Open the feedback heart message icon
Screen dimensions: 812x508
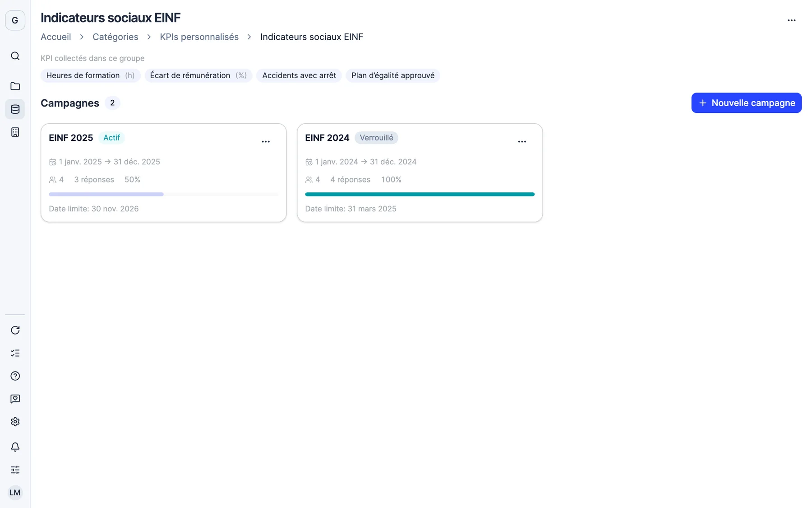pyautogui.click(x=15, y=399)
